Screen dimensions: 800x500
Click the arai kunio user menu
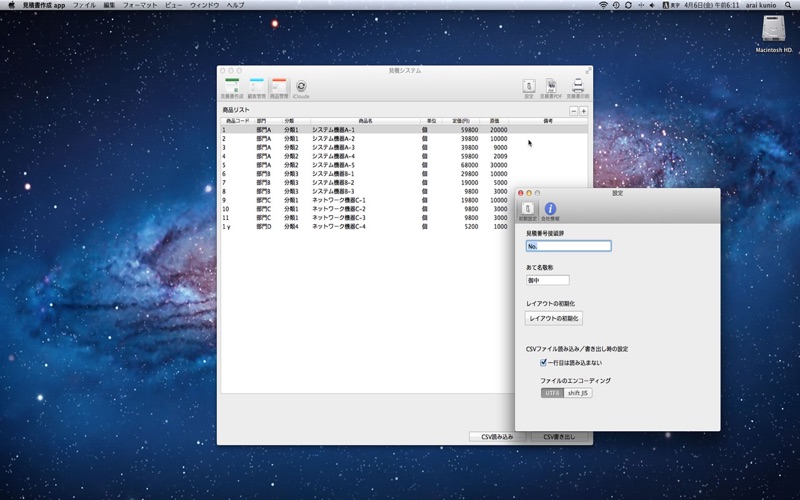[760, 5]
